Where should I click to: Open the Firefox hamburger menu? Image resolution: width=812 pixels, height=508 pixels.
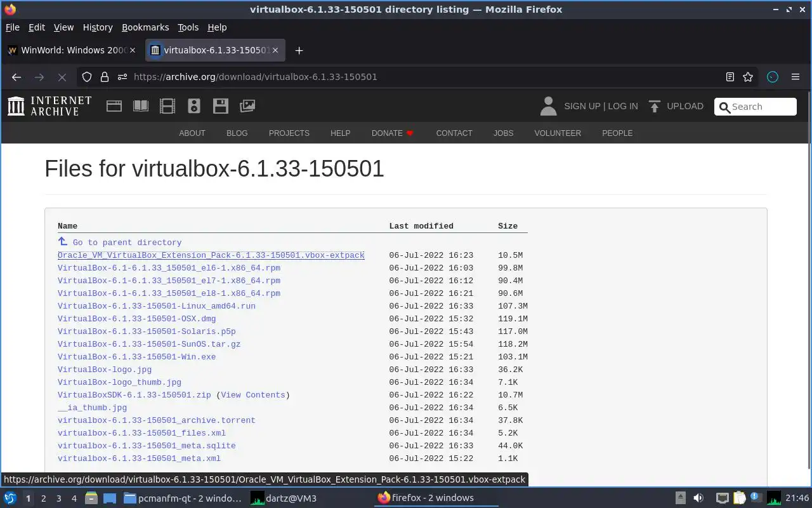(x=795, y=77)
